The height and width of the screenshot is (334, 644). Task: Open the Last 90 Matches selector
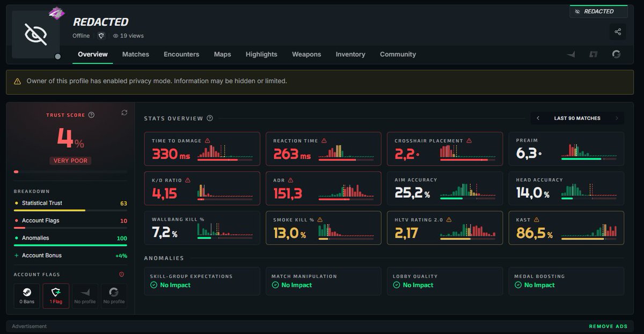click(577, 118)
